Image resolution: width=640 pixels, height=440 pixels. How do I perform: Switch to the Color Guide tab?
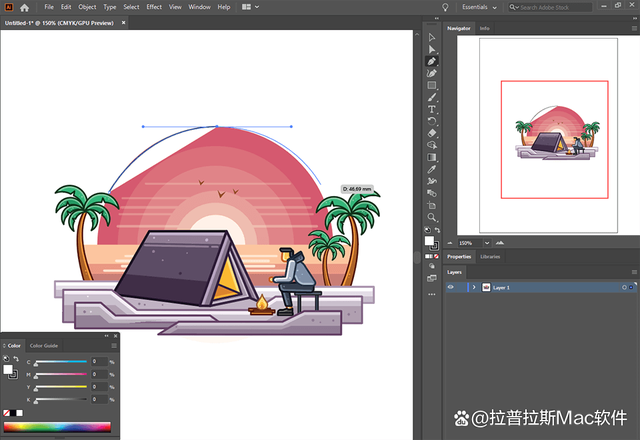(44, 346)
